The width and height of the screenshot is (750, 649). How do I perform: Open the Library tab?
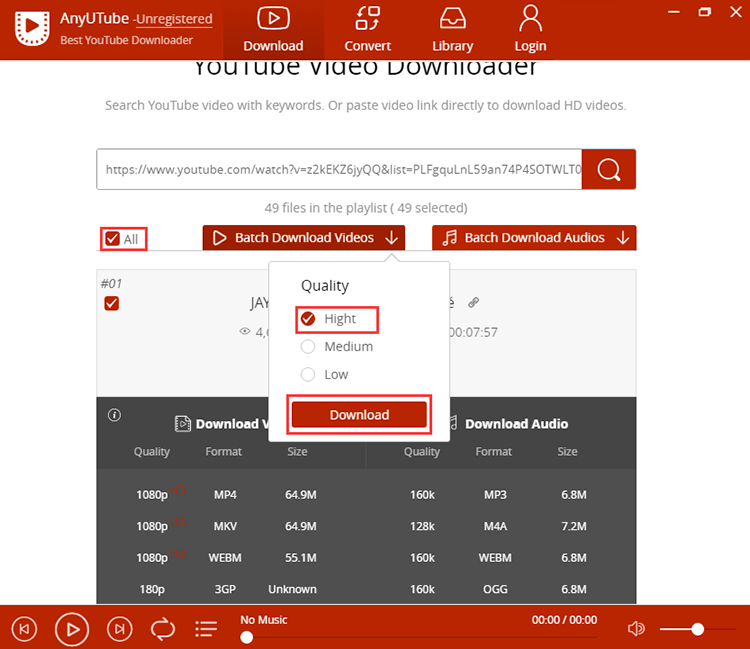coord(452,29)
